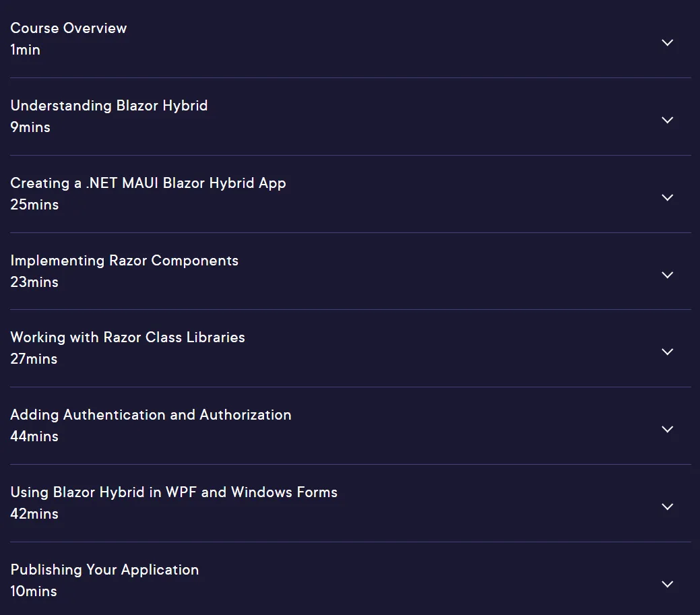The image size is (700, 615).
Task: Expand Using Blazor Hybrid in WPF chevron
Action: [x=668, y=507]
